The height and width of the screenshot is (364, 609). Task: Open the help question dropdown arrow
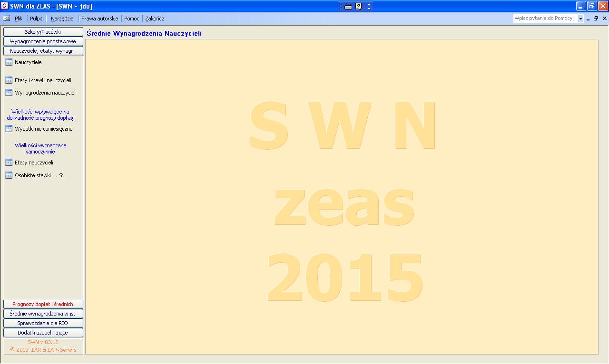(580, 19)
